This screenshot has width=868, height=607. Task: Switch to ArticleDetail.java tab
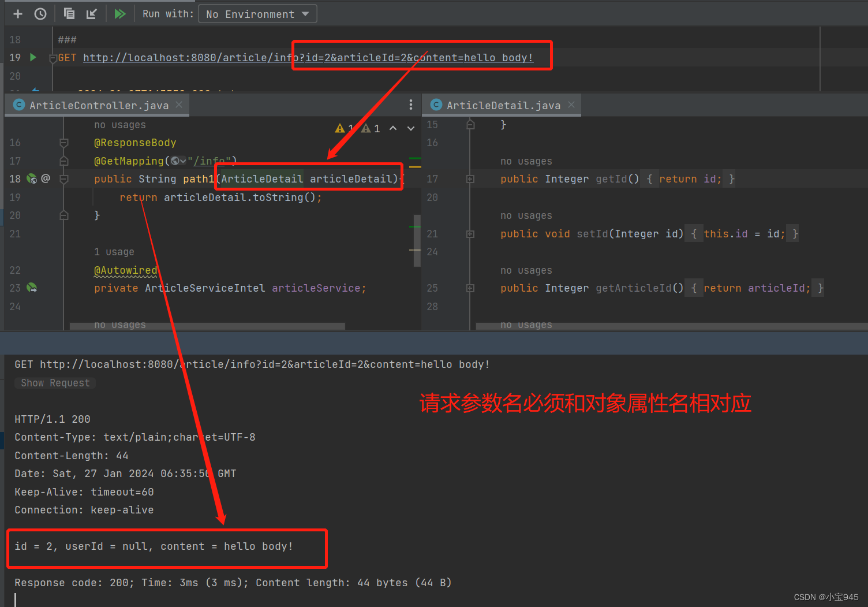(x=503, y=105)
